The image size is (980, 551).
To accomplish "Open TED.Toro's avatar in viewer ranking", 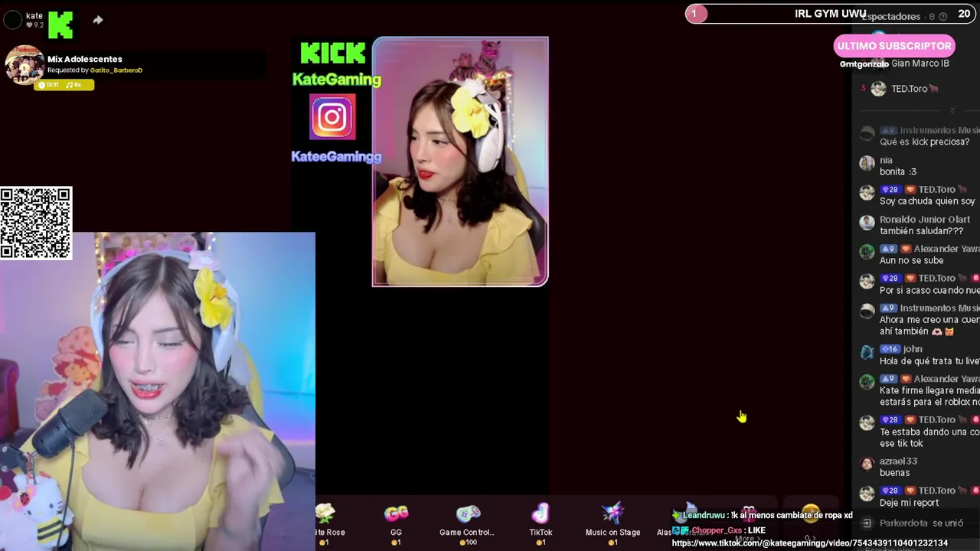I will tap(878, 89).
